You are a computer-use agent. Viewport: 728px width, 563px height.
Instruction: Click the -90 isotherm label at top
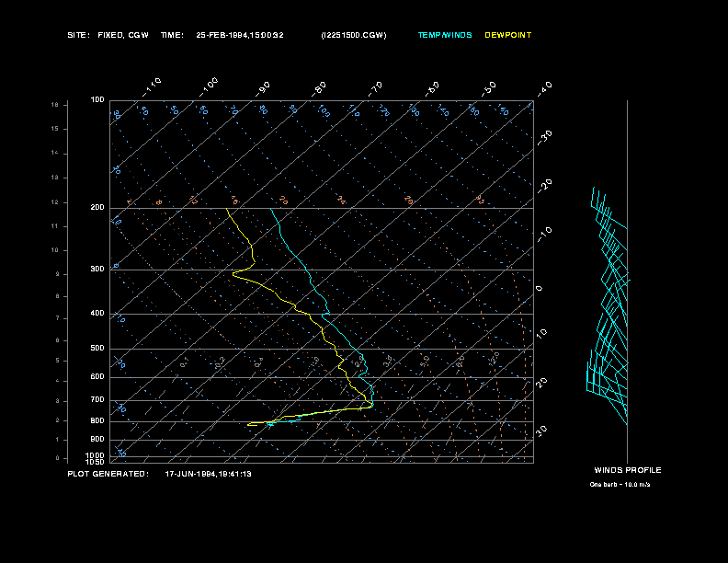[263, 89]
